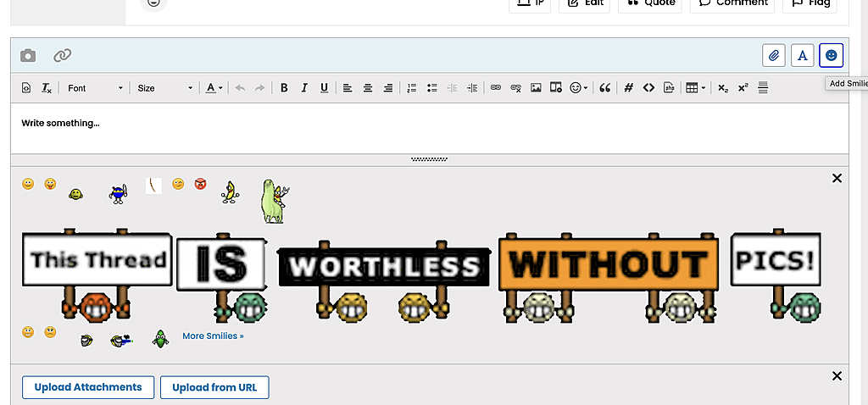Toggle source mode view icon
Screen dimensions: 868x405
click(x=26, y=88)
